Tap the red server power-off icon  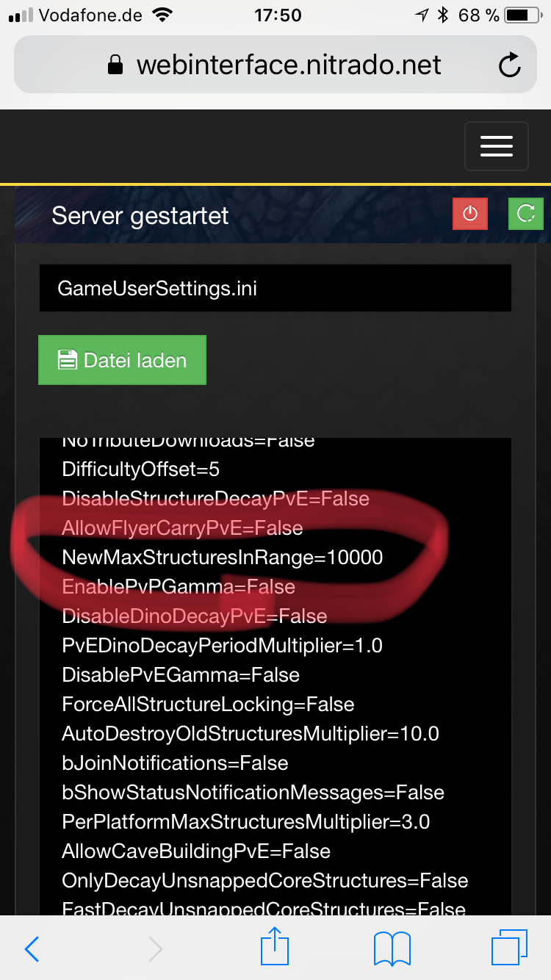470,214
